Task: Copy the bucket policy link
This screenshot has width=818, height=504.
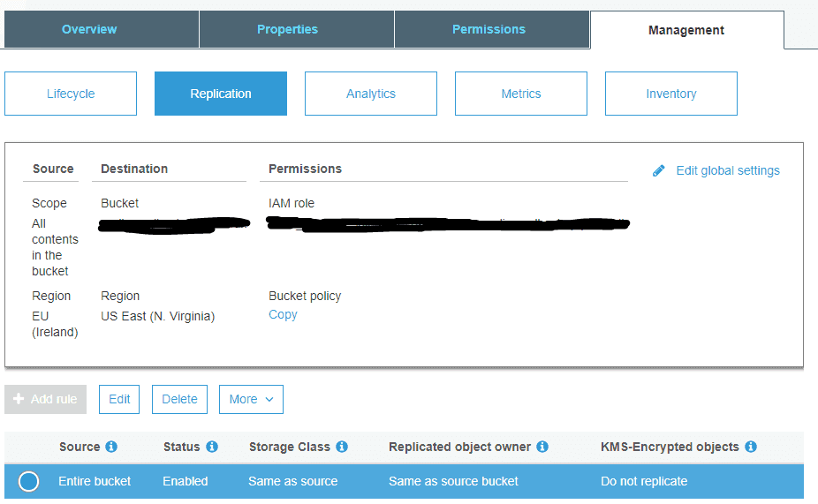Action: (x=283, y=315)
